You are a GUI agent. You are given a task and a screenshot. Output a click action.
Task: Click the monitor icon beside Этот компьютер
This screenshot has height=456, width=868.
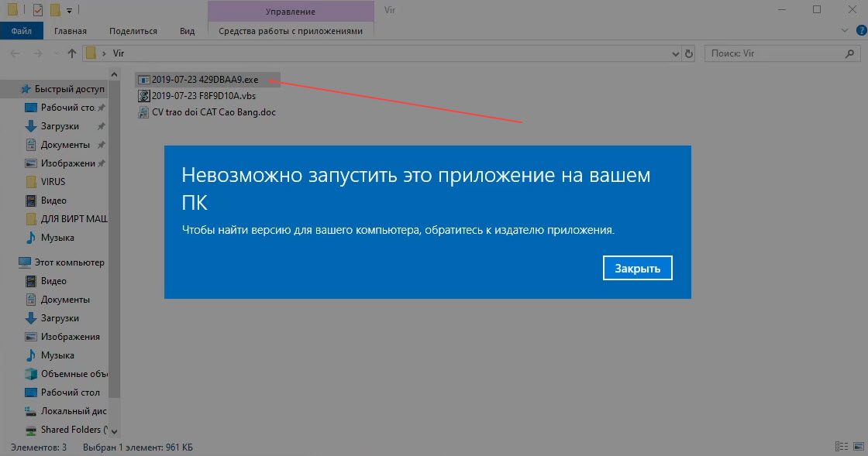tap(24, 262)
